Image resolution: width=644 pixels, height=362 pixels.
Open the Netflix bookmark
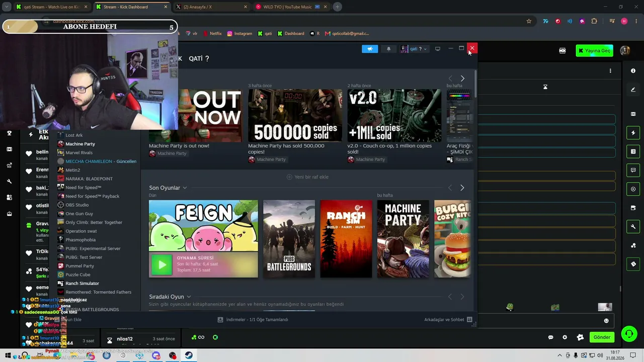pyautogui.click(x=212, y=33)
